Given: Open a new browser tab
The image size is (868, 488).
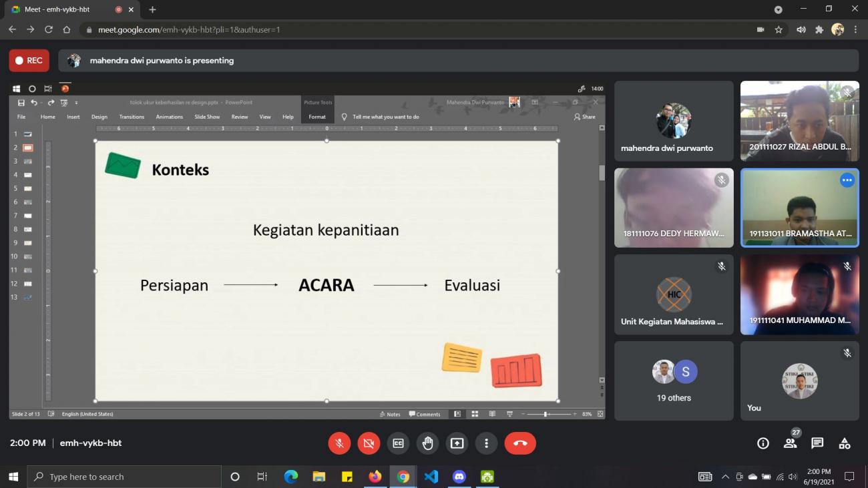Looking at the screenshot, I should pyautogui.click(x=152, y=9).
